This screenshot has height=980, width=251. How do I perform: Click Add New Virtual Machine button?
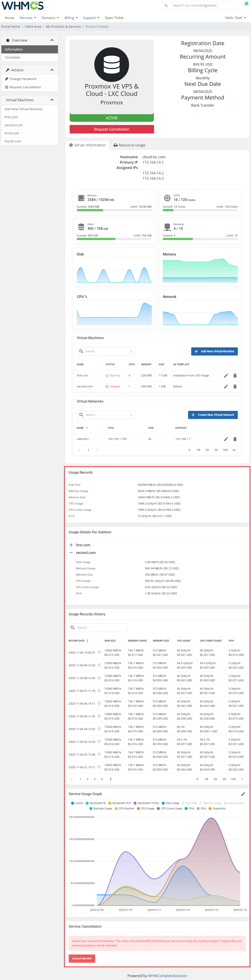point(214,352)
